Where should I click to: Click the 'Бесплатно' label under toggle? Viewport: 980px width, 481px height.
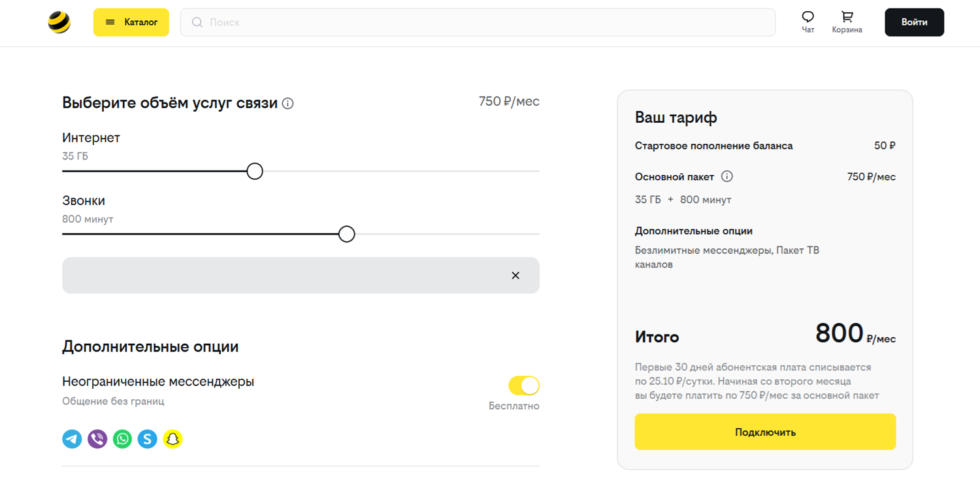[514, 406]
